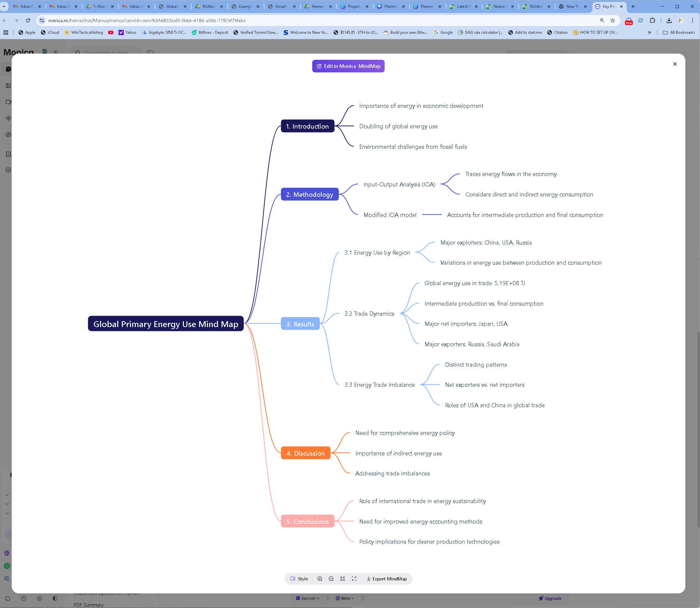
Task: Zoom out of the mind map
Action: (x=331, y=579)
